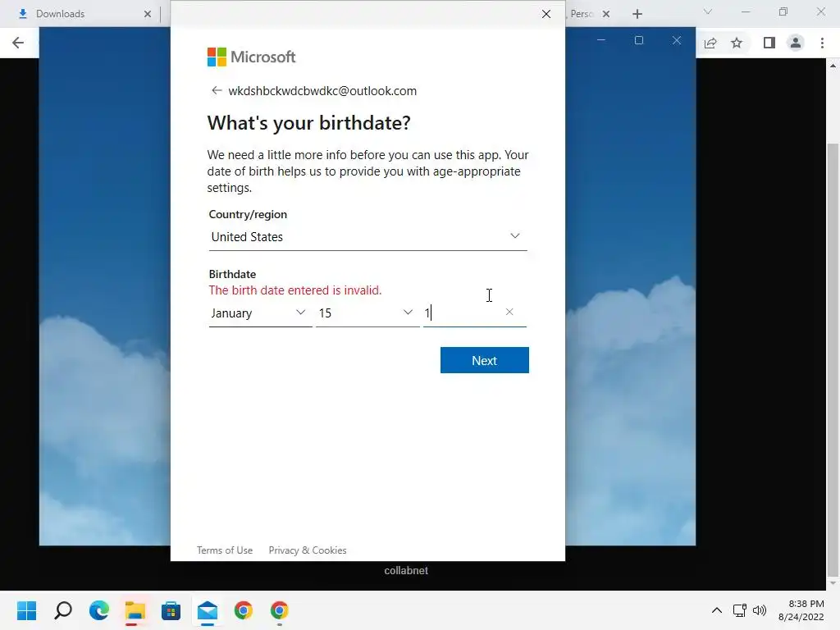
Task: Launch Microsoft Edge from the taskbar
Action: coord(99,610)
